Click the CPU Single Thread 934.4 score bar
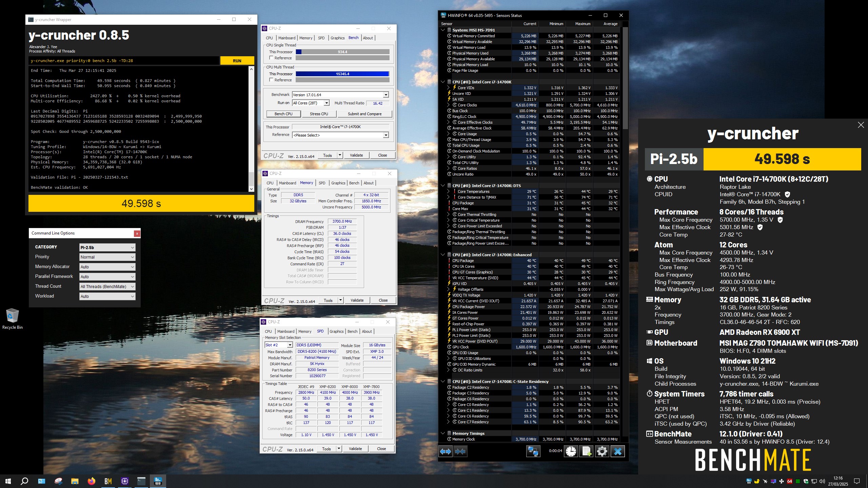Screen dimensions: 868x488 342,52
